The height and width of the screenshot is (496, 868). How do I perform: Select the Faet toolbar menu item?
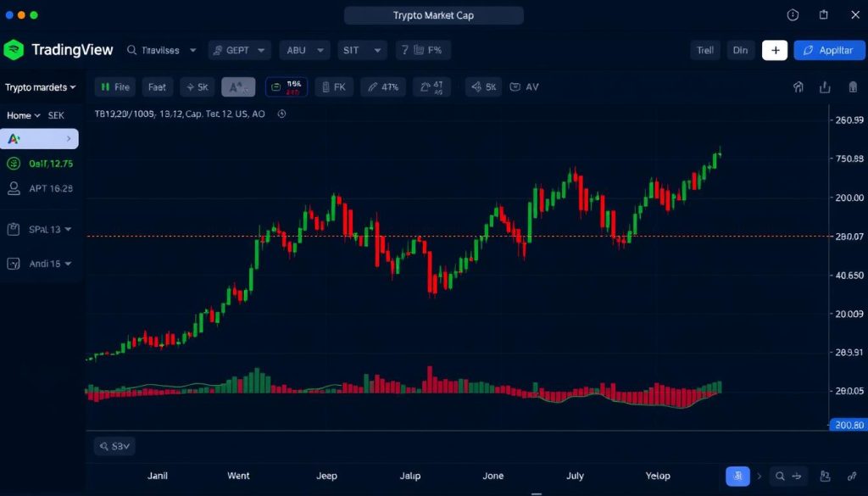pos(157,86)
